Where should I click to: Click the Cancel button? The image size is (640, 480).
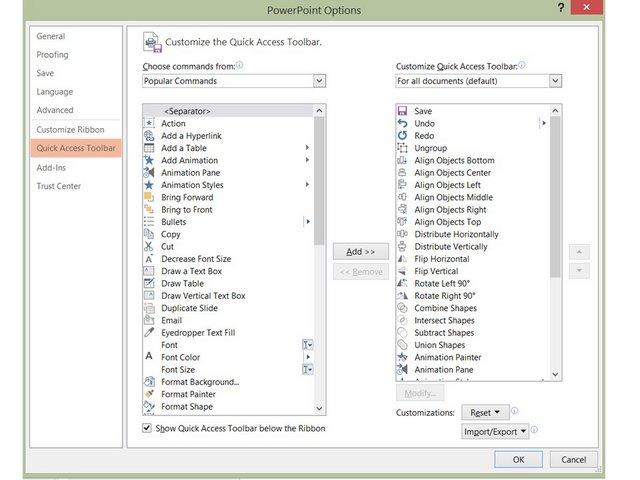[x=573, y=459]
